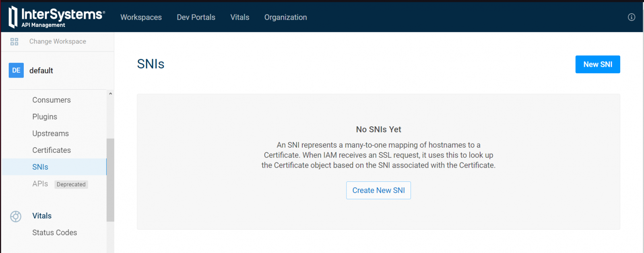Open the deprecated APIs sidebar item
644x253 pixels.
coord(40,184)
